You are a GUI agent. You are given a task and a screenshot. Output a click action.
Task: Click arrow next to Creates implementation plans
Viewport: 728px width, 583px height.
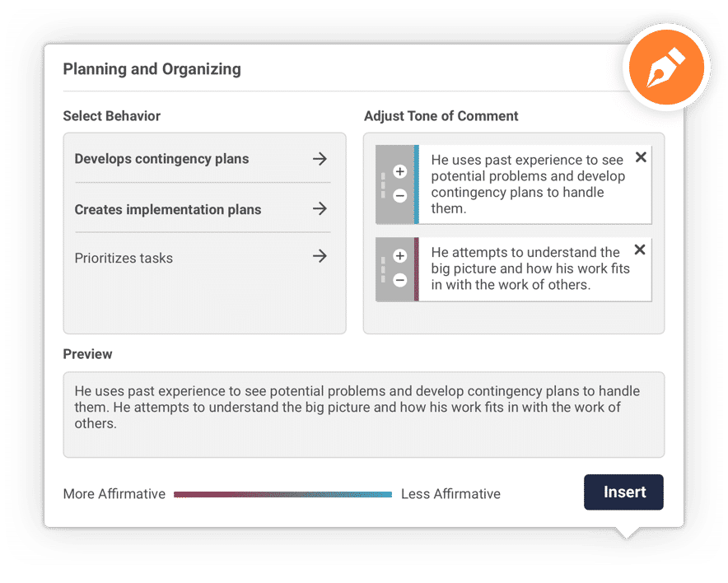click(x=320, y=208)
